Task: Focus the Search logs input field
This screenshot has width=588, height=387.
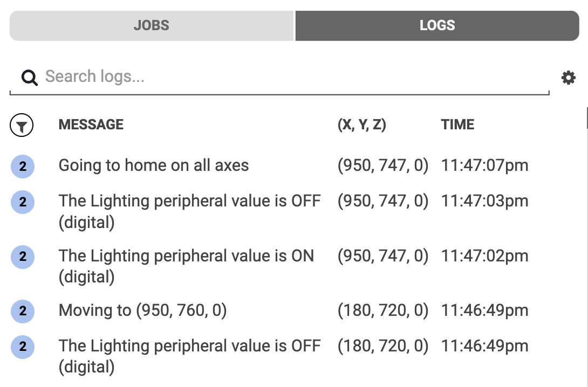Action: pos(291,77)
